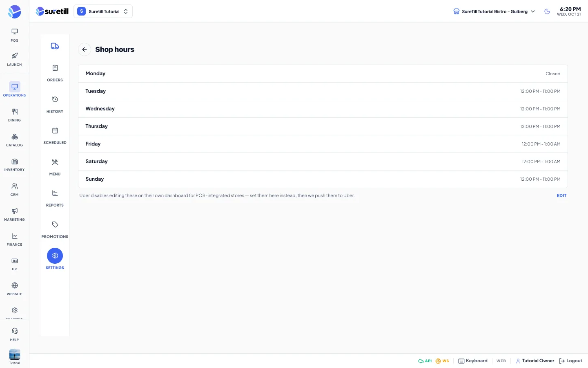Open the SureTill Tutorial Bistro location dropdown
Image resolution: width=588 pixels, height=368 pixels.
click(494, 11)
